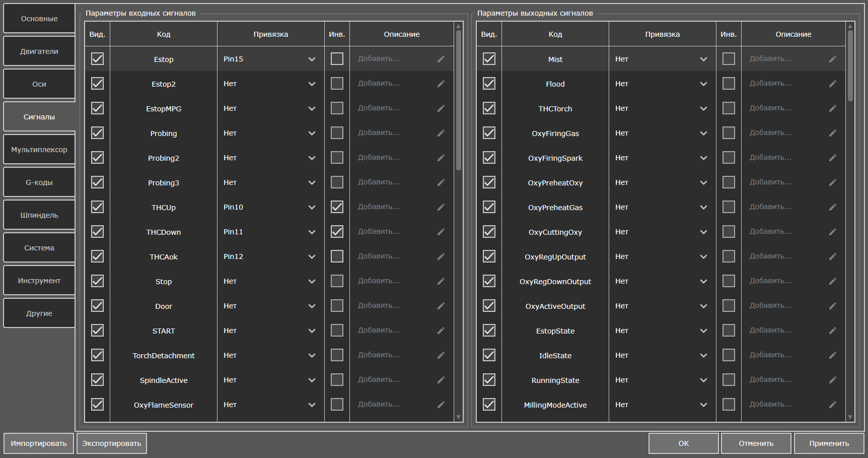868x458 pixels.
Task: Edit MillingModeActive description using pencil icon
Action: click(x=832, y=405)
